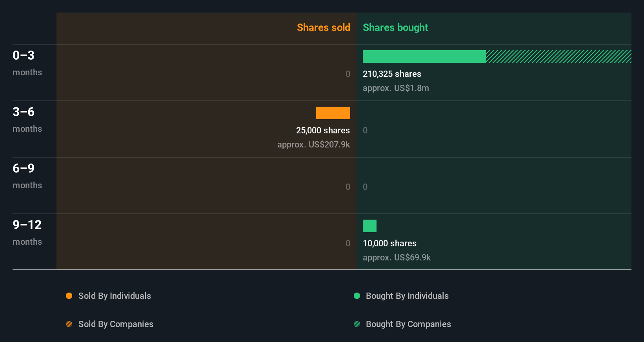
Task: Click the striped Sold By Companies legend icon
Action: 69,324
